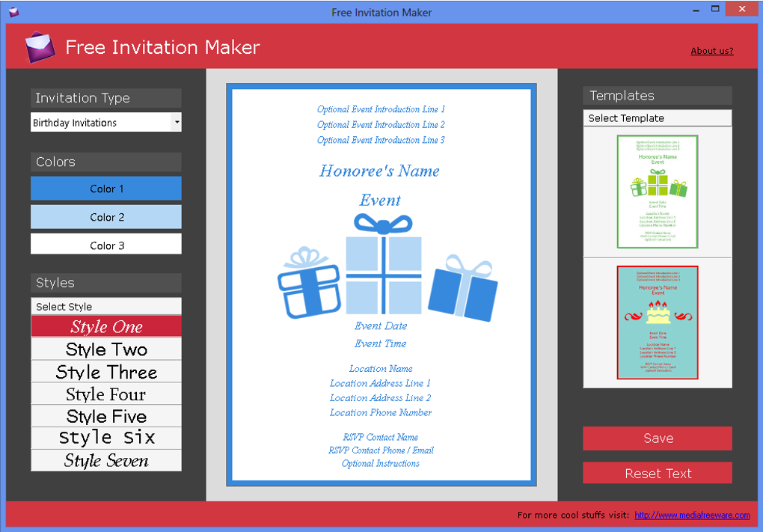Click the title bar app icon
The width and height of the screenshot is (763, 532).
tap(13, 12)
